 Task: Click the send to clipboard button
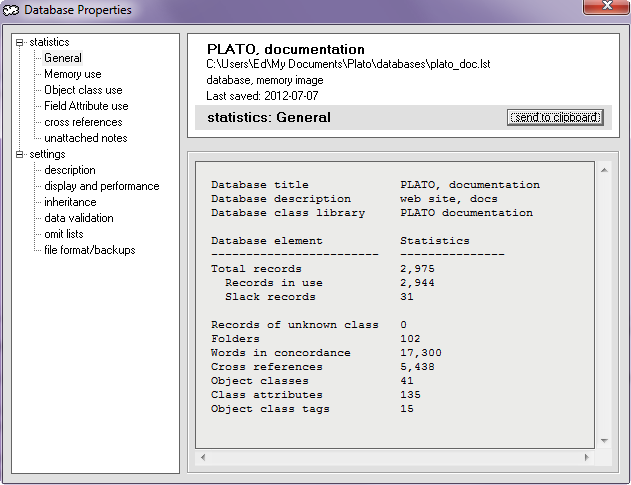click(555, 117)
